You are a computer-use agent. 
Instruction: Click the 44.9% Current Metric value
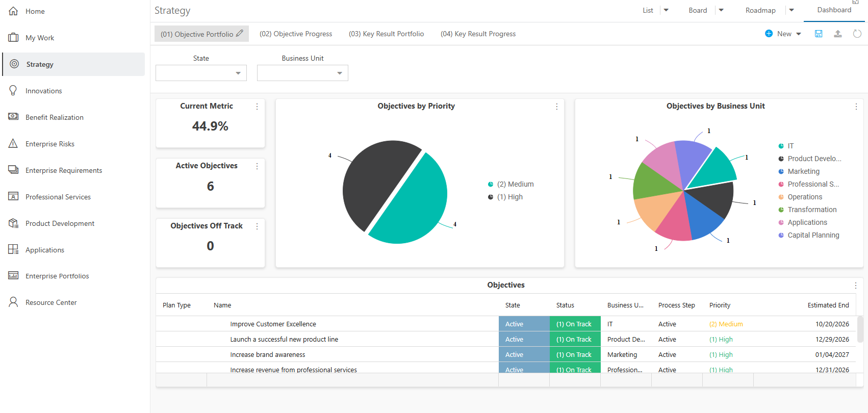point(210,126)
